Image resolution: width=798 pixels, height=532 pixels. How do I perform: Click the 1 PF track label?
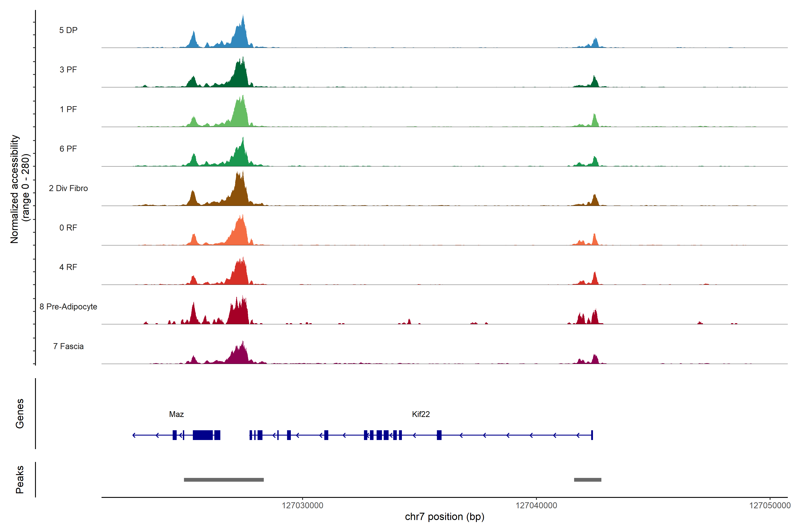[x=68, y=109]
